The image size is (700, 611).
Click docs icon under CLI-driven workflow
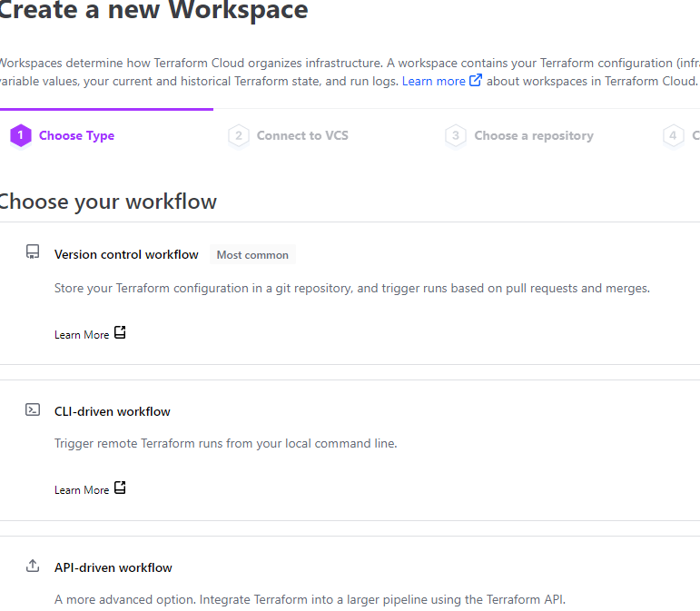coord(120,488)
